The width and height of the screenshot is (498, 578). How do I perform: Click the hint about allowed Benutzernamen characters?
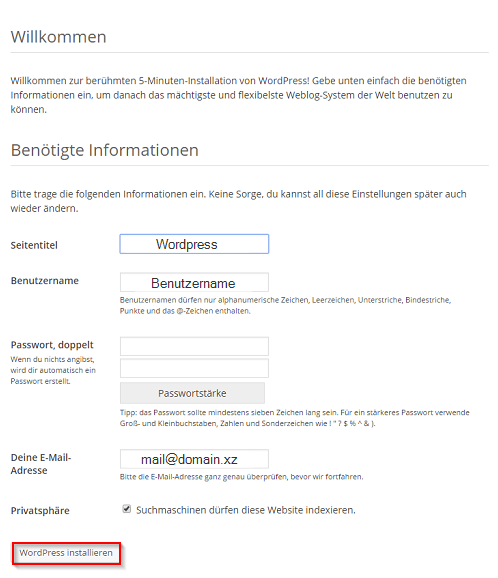coord(285,306)
